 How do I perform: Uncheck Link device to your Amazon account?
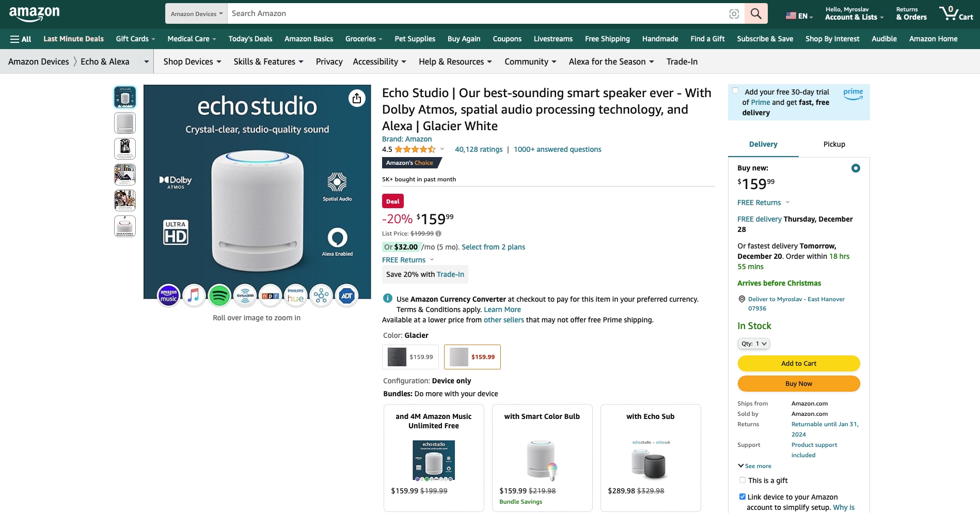point(742,496)
